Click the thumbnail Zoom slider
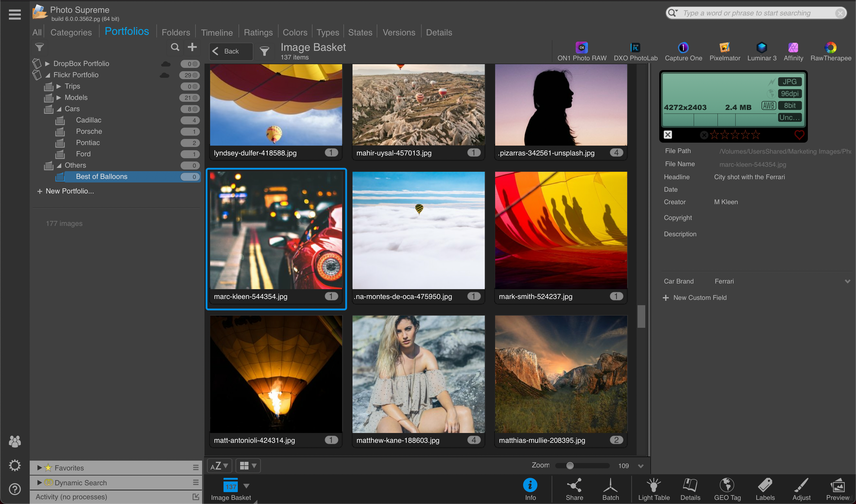The width and height of the screenshot is (856, 504). click(570, 466)
